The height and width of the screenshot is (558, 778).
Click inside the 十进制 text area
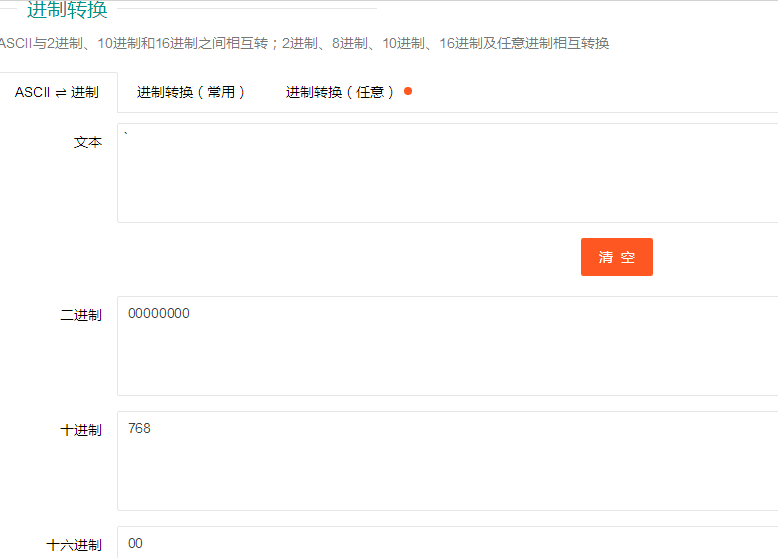(448, 461)
